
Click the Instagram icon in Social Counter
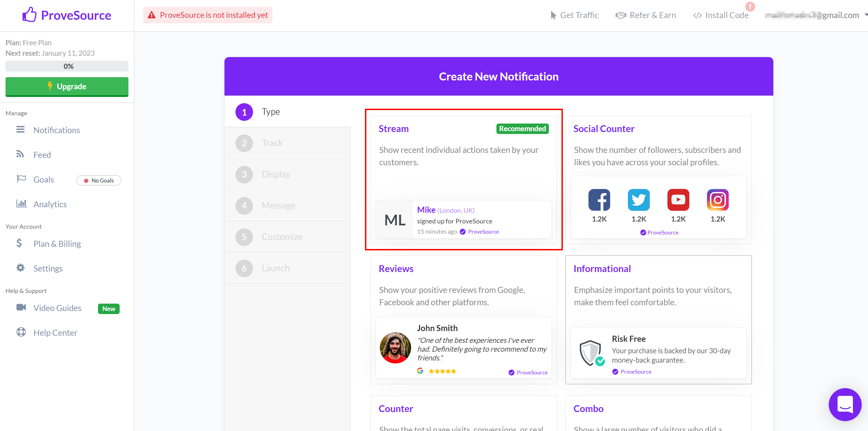pos(718,200)
